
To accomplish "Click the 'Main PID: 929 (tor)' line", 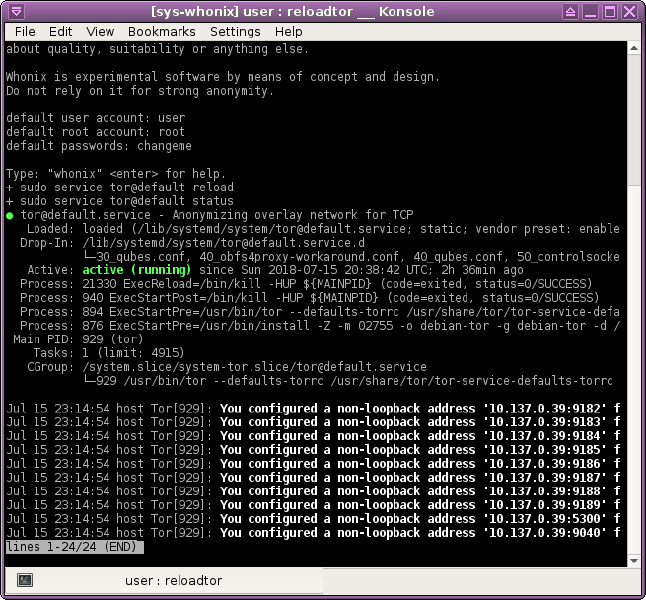I will [78, 339].
